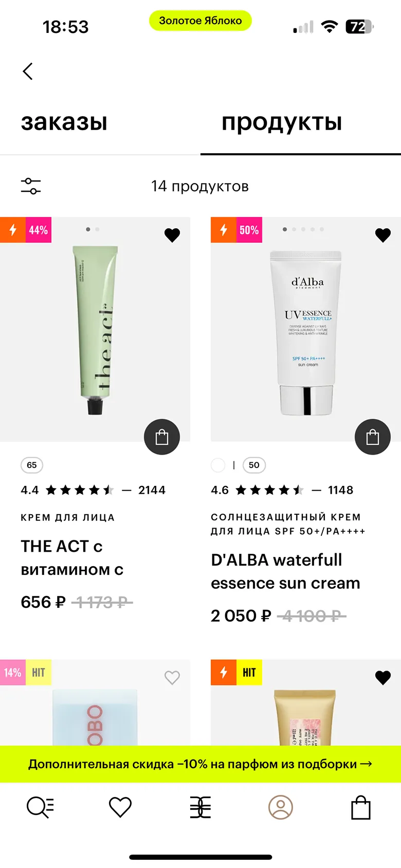The image size is (401, 868).
Task: Add THE ACT cream to cart
Action: coord(162,437)
